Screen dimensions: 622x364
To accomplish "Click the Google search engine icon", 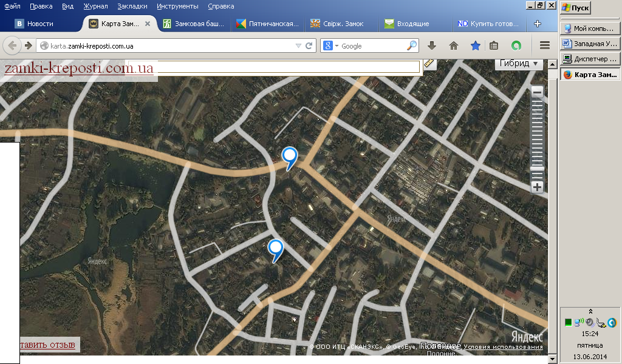I will 327,46.
